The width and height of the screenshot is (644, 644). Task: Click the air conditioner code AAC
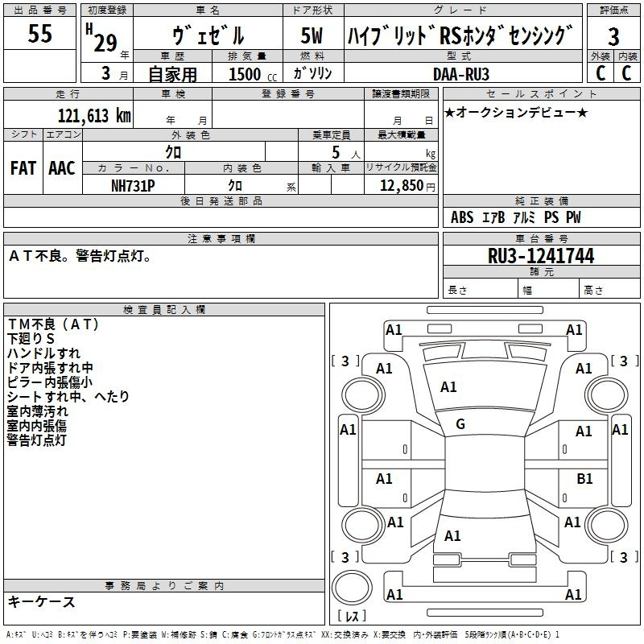click(x=62, y=168)
